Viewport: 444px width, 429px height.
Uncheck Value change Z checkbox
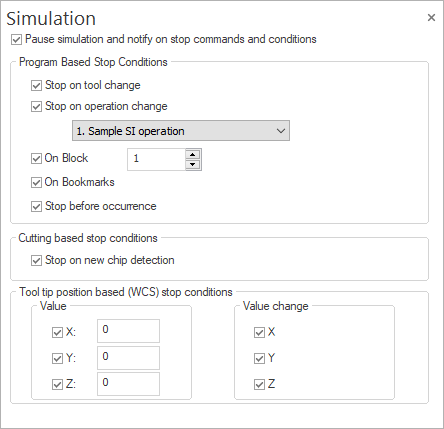[259, 384]
